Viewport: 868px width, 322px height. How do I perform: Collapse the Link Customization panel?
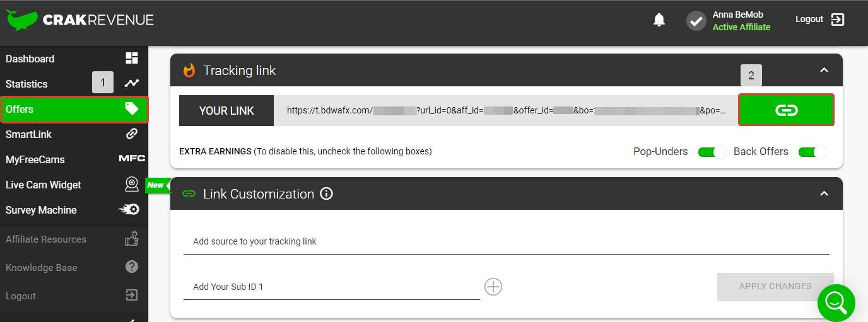[x=824, y=193]
